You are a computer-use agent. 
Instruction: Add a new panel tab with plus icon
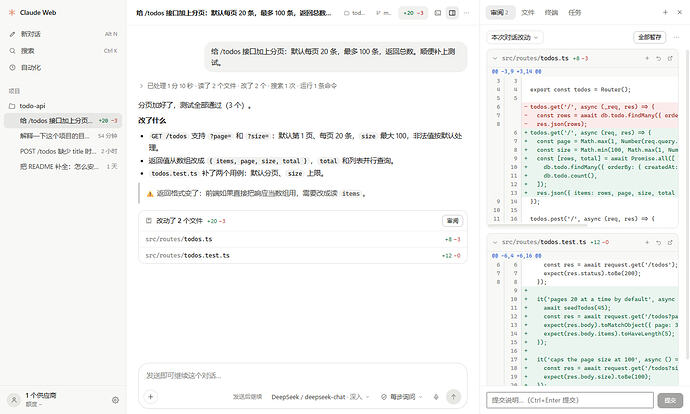(665, 12)
